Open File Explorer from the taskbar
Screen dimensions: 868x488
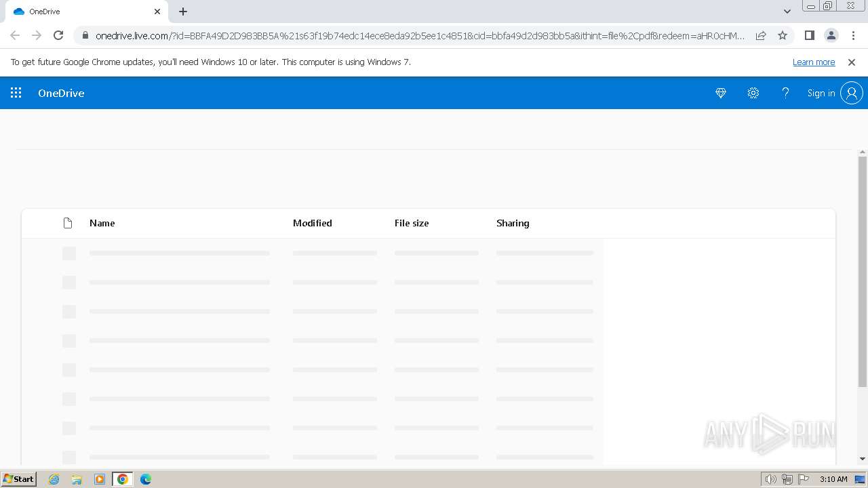pyautogui.click(x=77, y=479)
